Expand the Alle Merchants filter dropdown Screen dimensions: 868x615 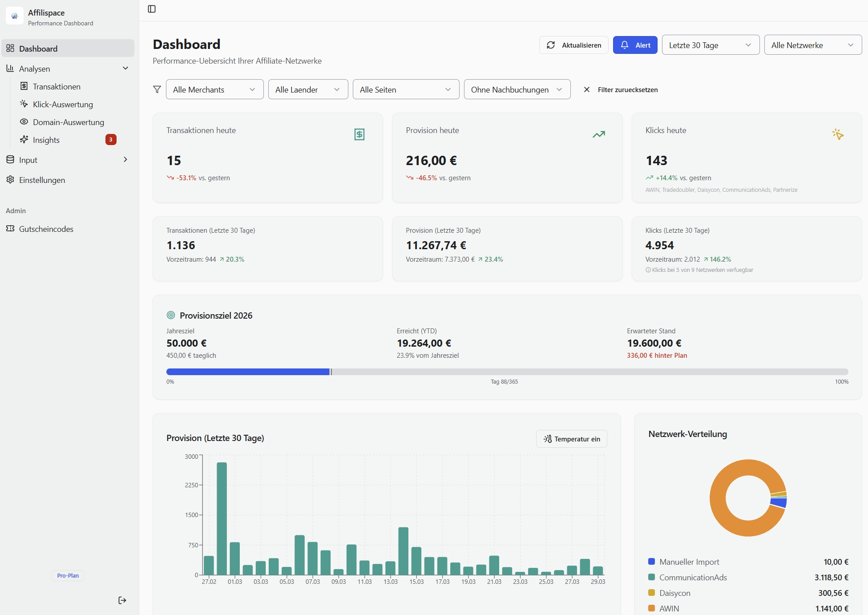(x=214, y=89)
